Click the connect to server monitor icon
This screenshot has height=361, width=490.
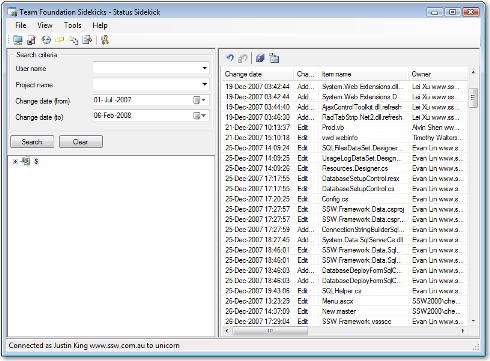coord(18,40)
